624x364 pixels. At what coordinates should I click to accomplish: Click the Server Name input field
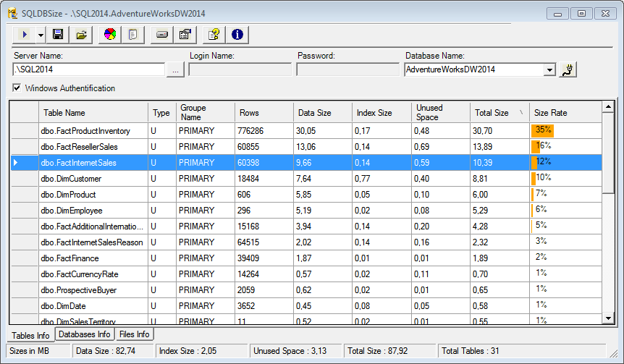[88, 70]
